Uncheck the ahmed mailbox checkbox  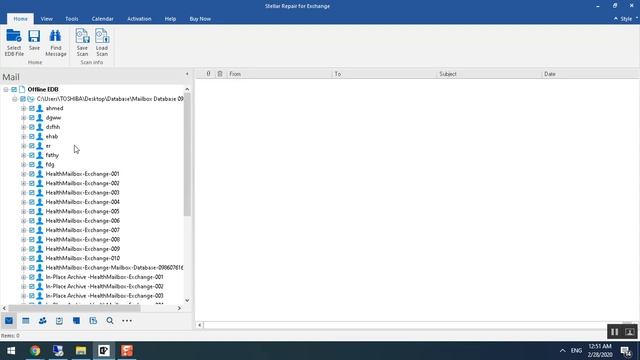(x=32, y=108)
